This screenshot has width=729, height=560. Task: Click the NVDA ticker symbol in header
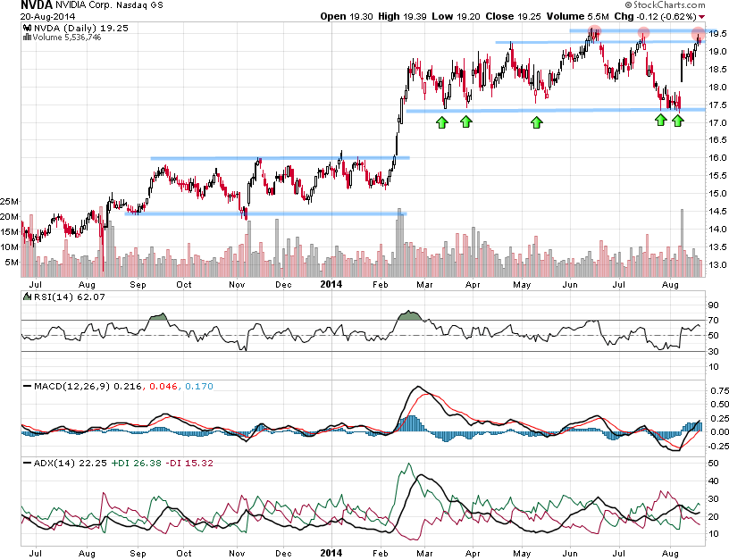click(x=37, y=5)
